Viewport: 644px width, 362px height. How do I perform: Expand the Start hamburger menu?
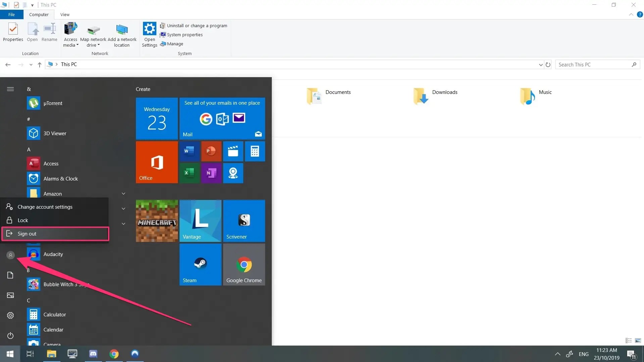click(x=10, y=89)
